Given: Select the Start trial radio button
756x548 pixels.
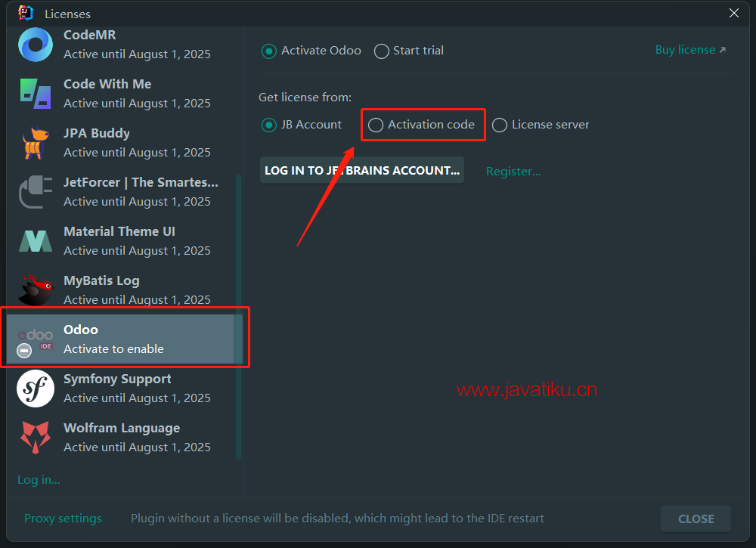Looking at the screenshot, I should [409, 51].
